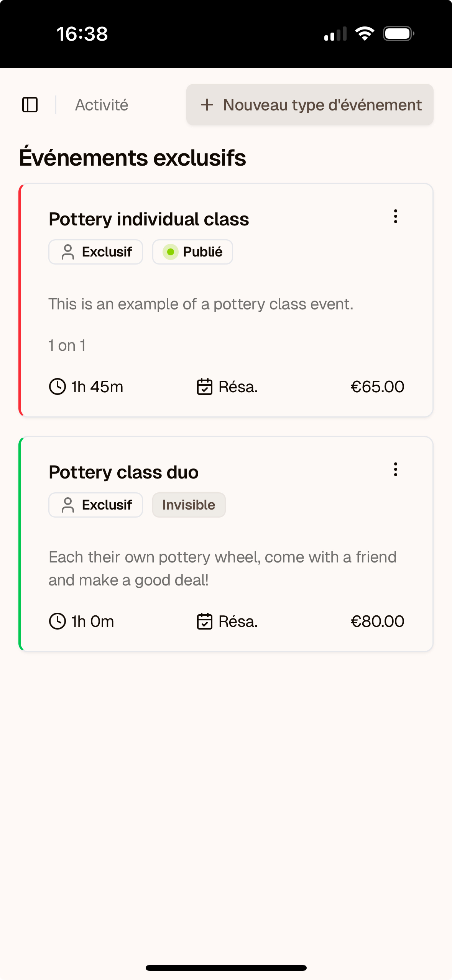Click the plus icon for new event type
This screenshot has width=452, height=980.
tap(207, 105)
